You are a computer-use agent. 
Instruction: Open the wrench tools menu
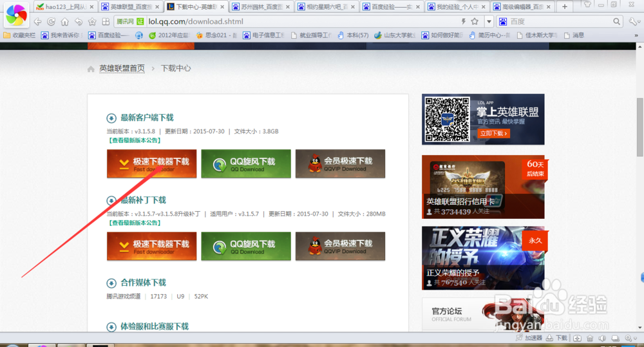634,21
